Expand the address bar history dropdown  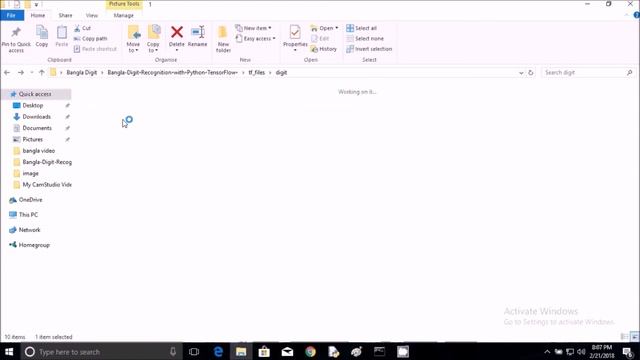coord(521,73)
